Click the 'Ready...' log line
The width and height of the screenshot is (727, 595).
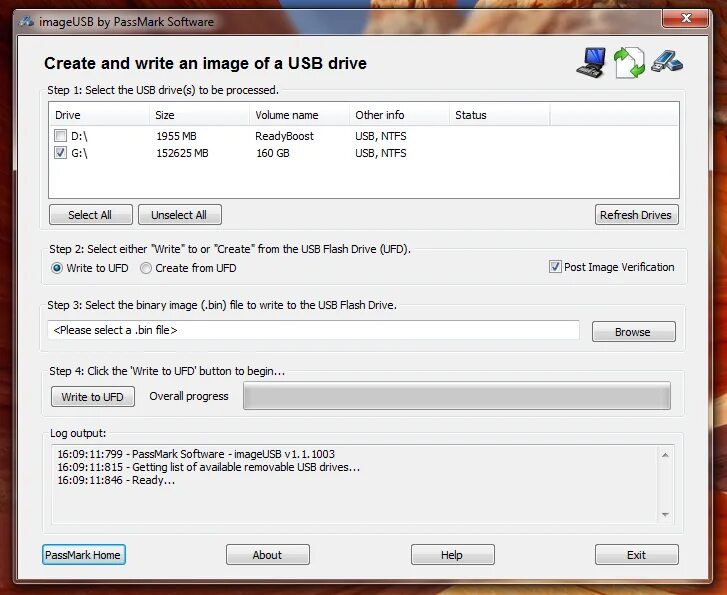coord(116,480)
